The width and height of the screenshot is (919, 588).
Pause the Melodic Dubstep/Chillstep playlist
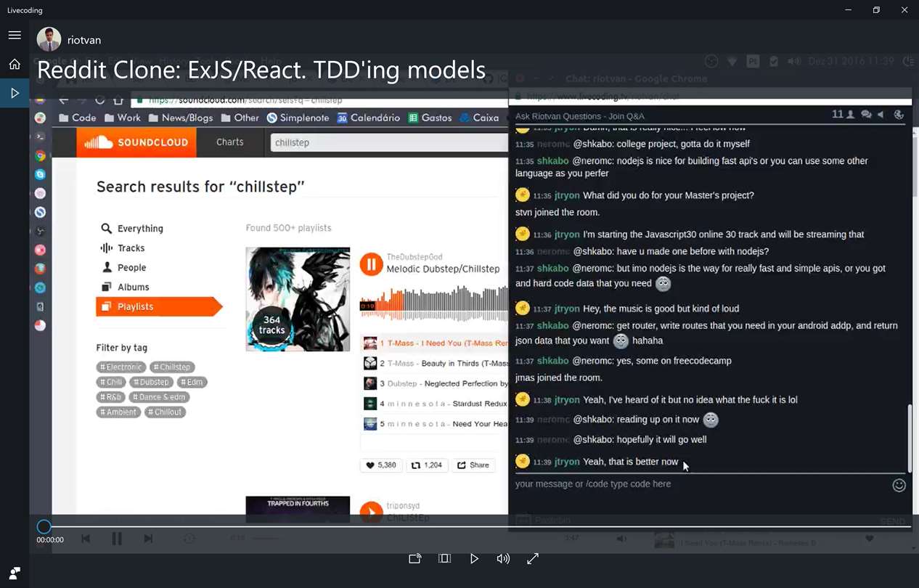coord(371,264)
